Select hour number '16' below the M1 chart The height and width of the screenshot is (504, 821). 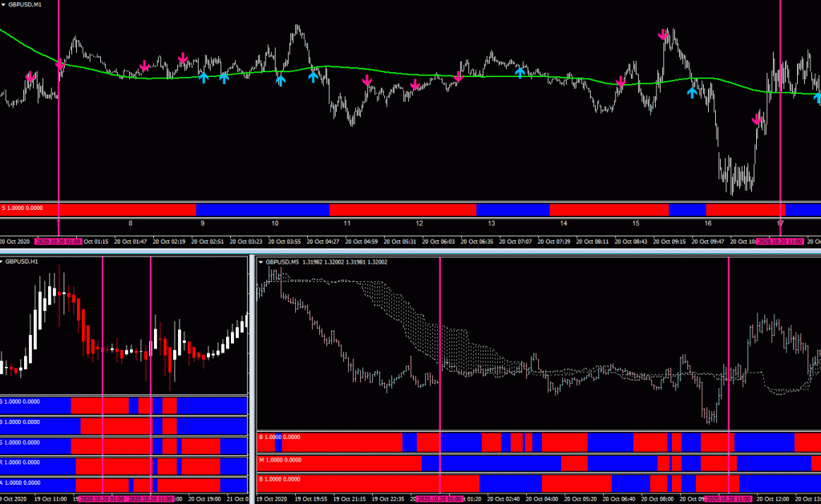[708, 224]
